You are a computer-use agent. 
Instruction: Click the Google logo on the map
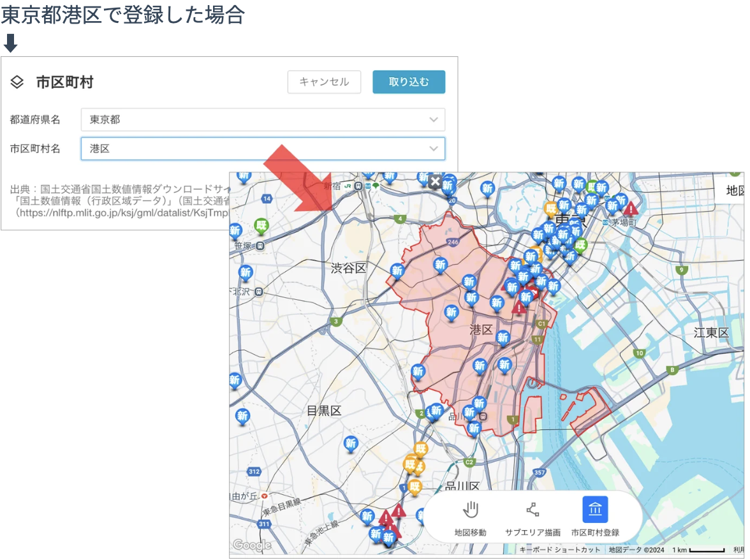[x=252, y=545]
